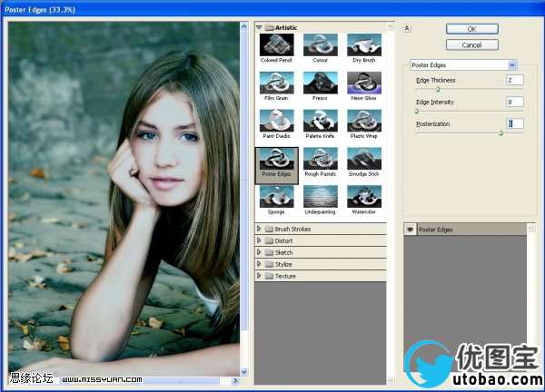Select the Colored Pencil filter thumbnail
Image resolution: width=545 pixels, height=392 pixels.
coord(276,44)
